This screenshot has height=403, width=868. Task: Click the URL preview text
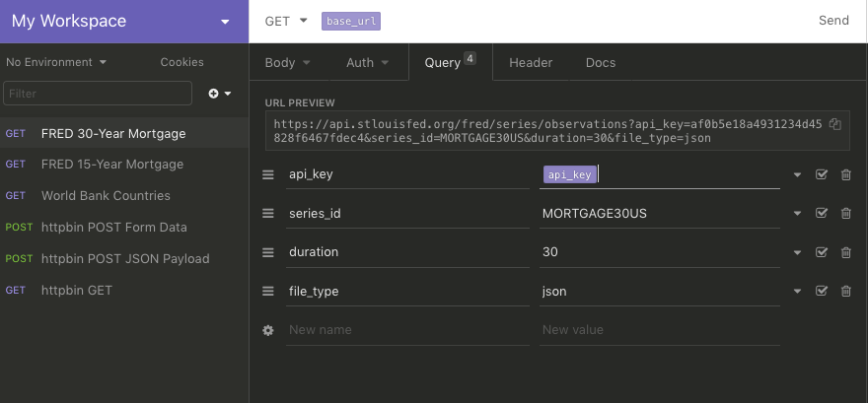(547, 131)
